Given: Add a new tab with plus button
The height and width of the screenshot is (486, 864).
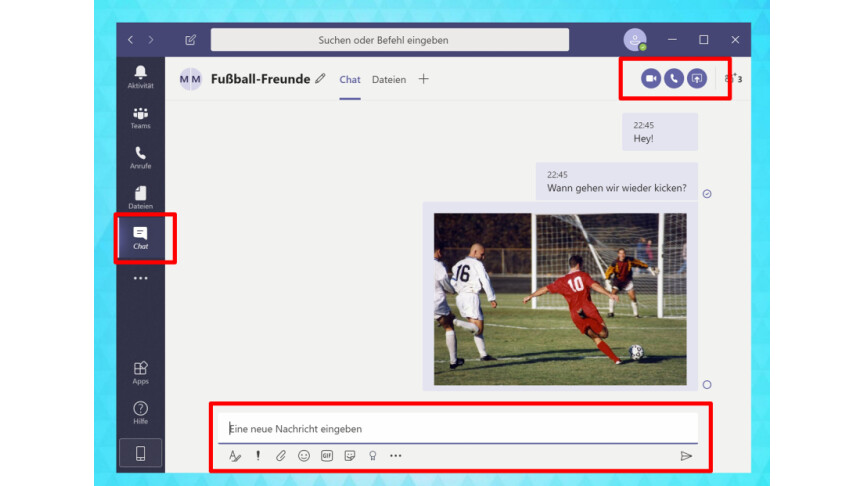Looking at the screenshot, I should click(423, 79).
